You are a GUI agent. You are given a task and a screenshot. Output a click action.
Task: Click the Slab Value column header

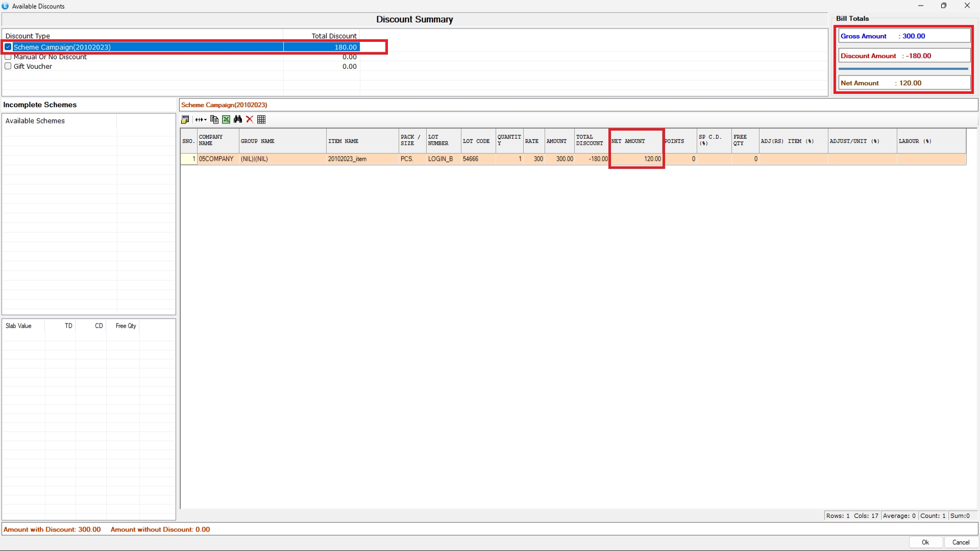(19, 326)
